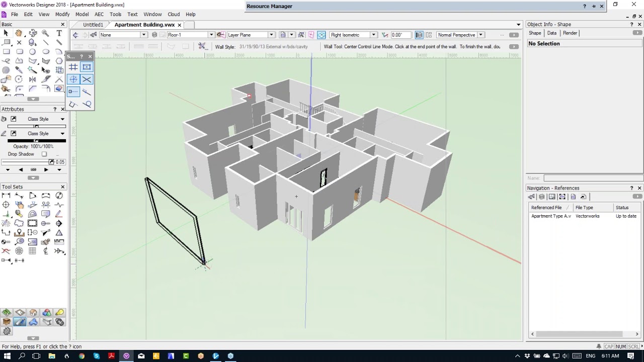Switch to the Untitled1 document tab

93,25
